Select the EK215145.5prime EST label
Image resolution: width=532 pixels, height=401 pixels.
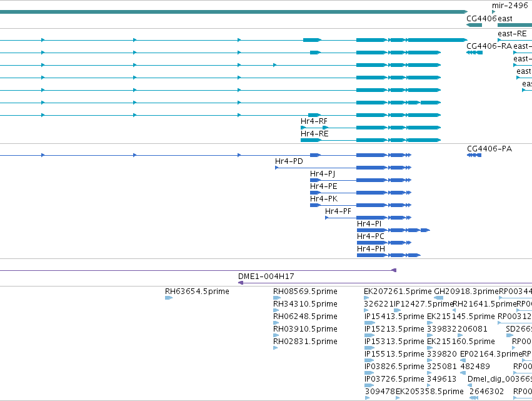461,317
